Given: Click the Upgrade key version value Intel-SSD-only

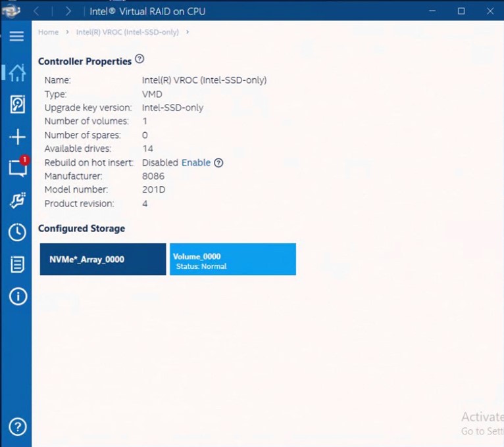Looking at the screenshot, I should 172,108.
